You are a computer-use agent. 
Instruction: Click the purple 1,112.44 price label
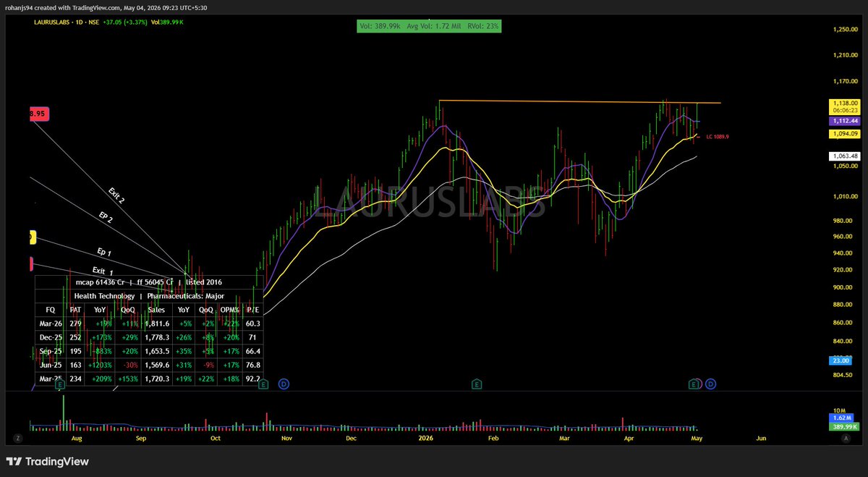tap(845, 121)
